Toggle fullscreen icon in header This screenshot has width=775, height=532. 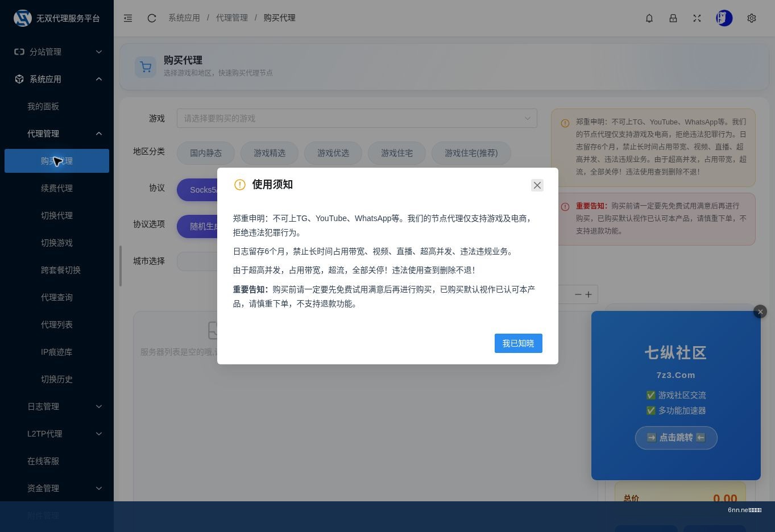click(x=697, y=18)
